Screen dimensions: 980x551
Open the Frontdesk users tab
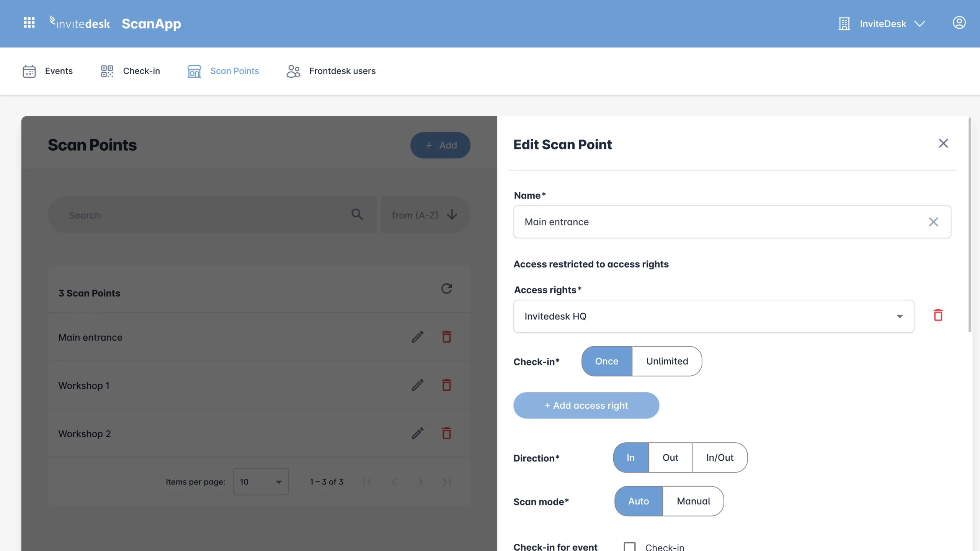331,71
